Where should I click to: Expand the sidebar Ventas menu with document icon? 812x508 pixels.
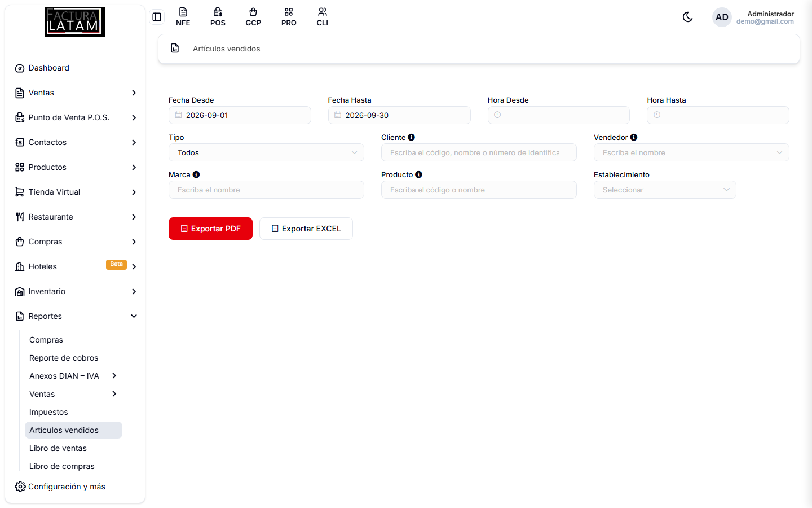pyautogui.click(x=76, y=93)
